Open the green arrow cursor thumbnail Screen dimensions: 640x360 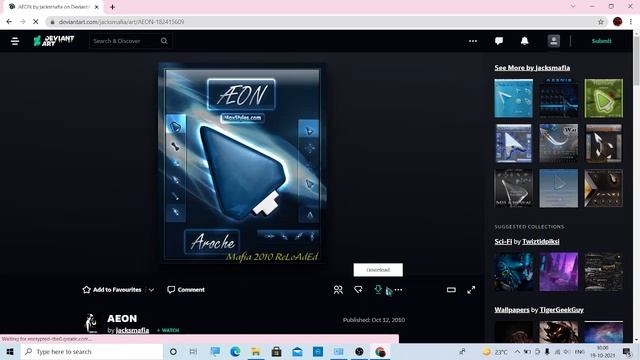pyautogui.click(x=604, y=98)
